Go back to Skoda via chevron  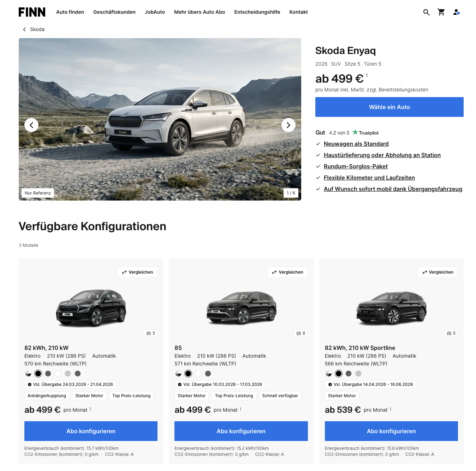coord(24,29)
